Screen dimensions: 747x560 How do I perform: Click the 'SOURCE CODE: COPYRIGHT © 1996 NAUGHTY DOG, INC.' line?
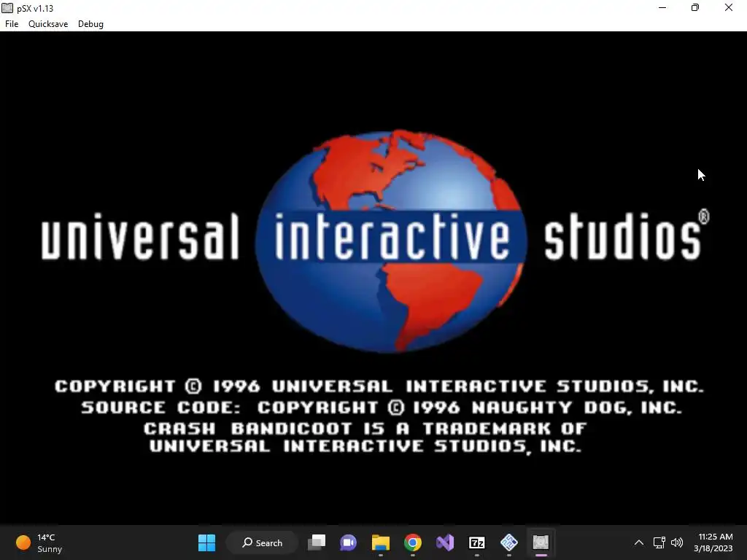(381, 407)
